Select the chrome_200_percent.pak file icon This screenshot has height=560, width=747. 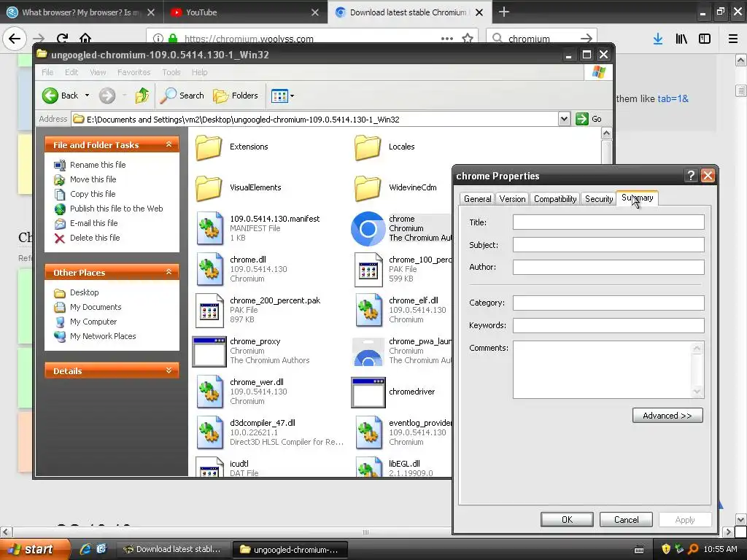pos(209,311)
